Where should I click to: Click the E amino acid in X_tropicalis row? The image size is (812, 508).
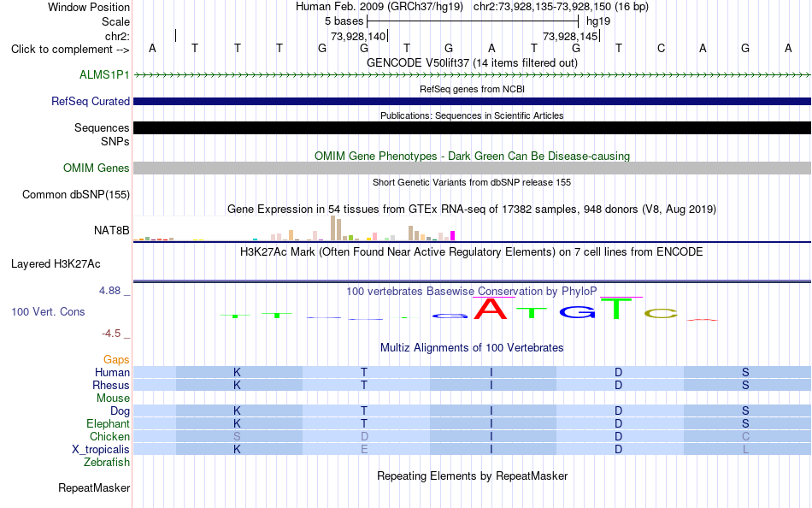click(364, 450)
